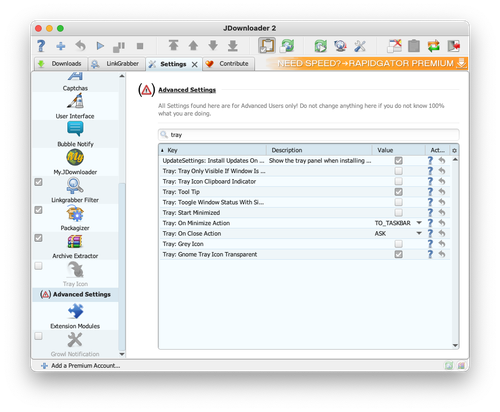Disable the Linkgrabber Filter sidebar checkbox

(39, 182)
